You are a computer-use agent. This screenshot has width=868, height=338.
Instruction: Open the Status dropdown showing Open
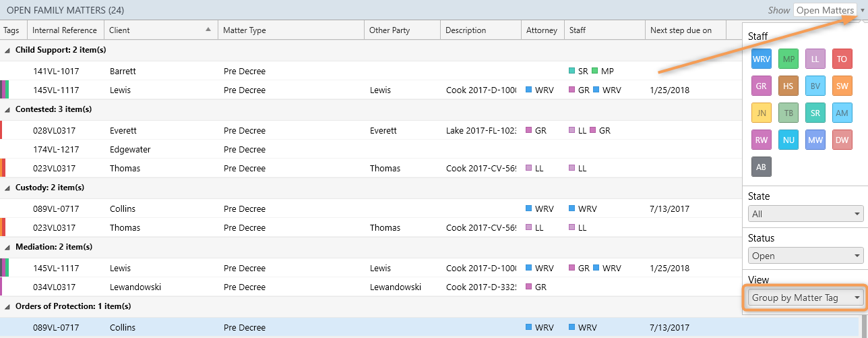pos(805,256)
